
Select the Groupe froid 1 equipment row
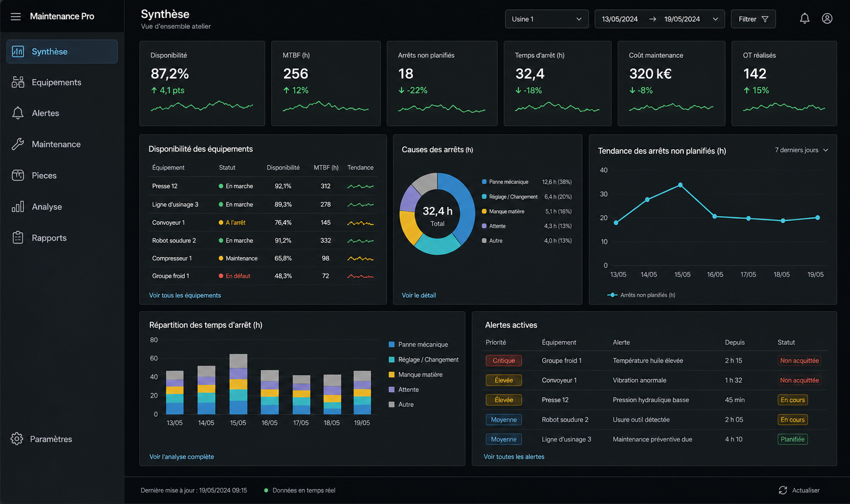[263, 276]
